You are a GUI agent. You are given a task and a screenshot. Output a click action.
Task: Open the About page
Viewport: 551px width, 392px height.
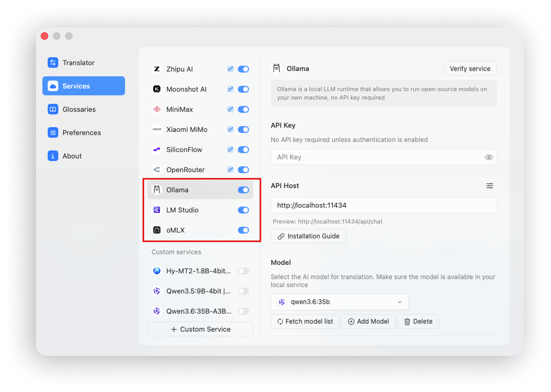point(84,156)
